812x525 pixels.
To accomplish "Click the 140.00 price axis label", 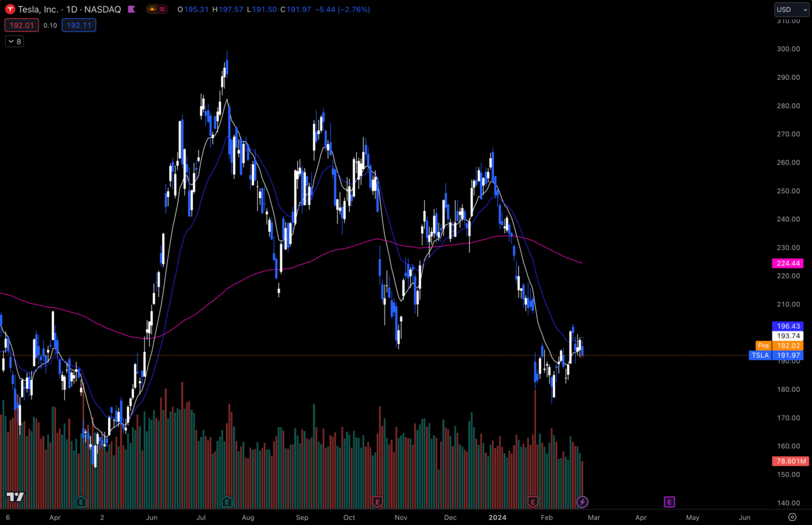I will (788, 503).
